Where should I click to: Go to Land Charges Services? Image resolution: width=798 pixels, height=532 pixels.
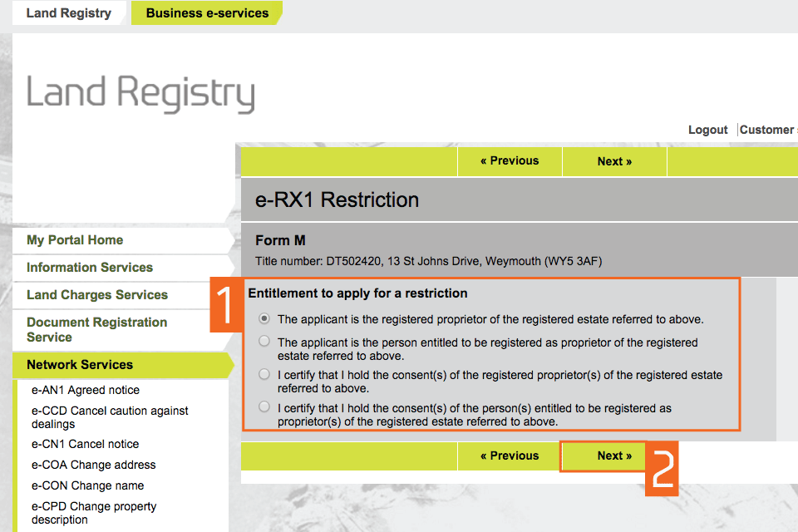[x=97, y=295]
